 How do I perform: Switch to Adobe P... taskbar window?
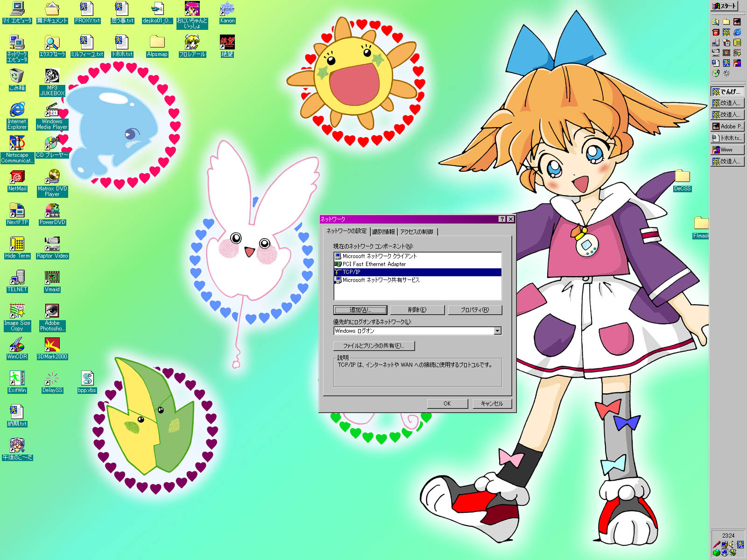727,126
